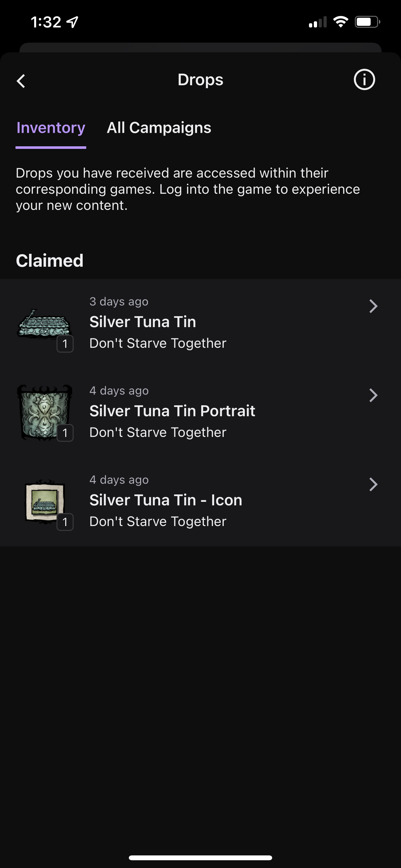Tap the cellular signal bars icon
The height and width of the screenshot is (868, 401).
[x=317, y=22]
